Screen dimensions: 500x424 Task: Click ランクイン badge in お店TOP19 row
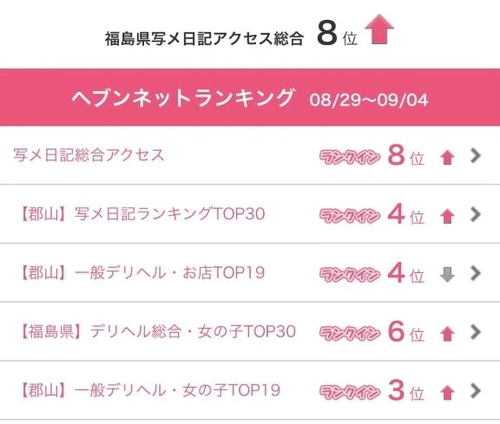(x=349, y=274)
